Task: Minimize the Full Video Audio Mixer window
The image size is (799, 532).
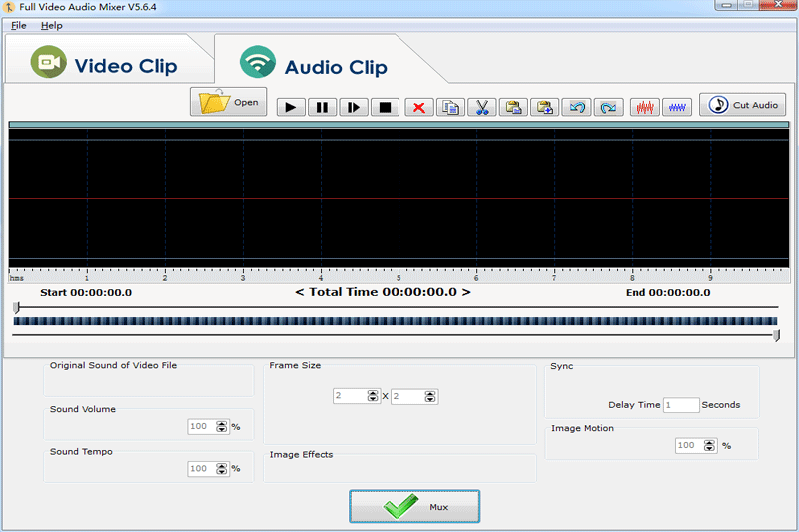Action: tap(726, 5)
